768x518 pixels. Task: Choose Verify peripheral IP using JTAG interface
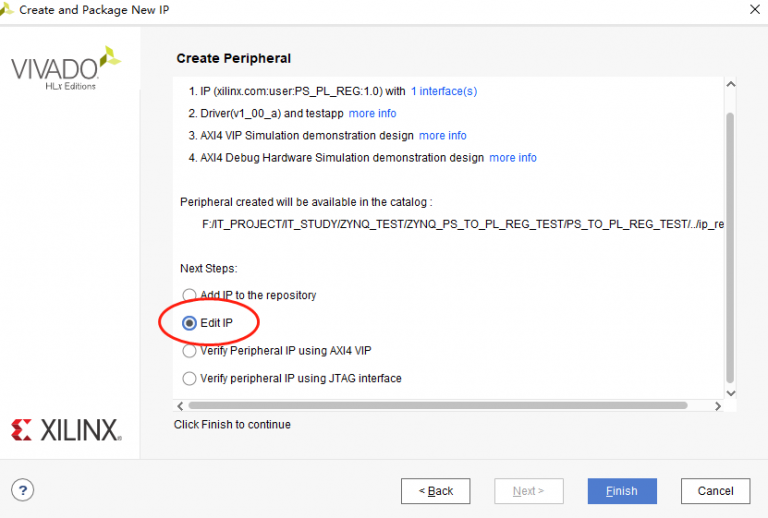(x=190, y=379)
